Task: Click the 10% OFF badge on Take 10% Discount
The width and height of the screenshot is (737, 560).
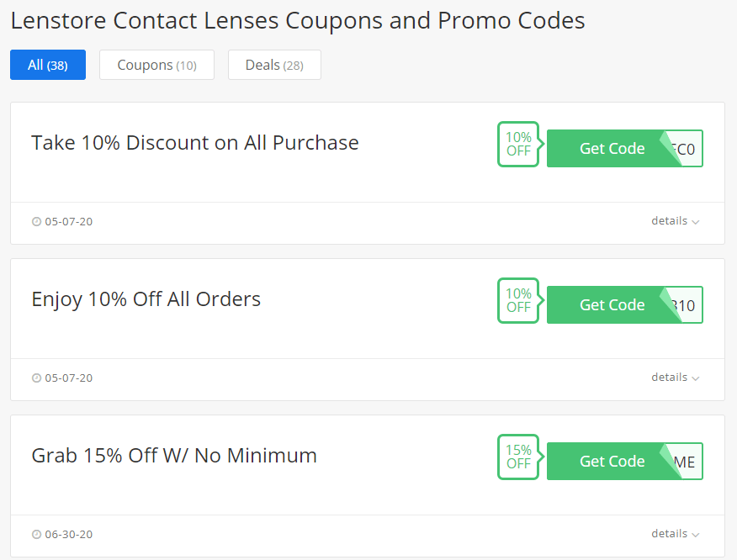Action: (x=518, y=145)
